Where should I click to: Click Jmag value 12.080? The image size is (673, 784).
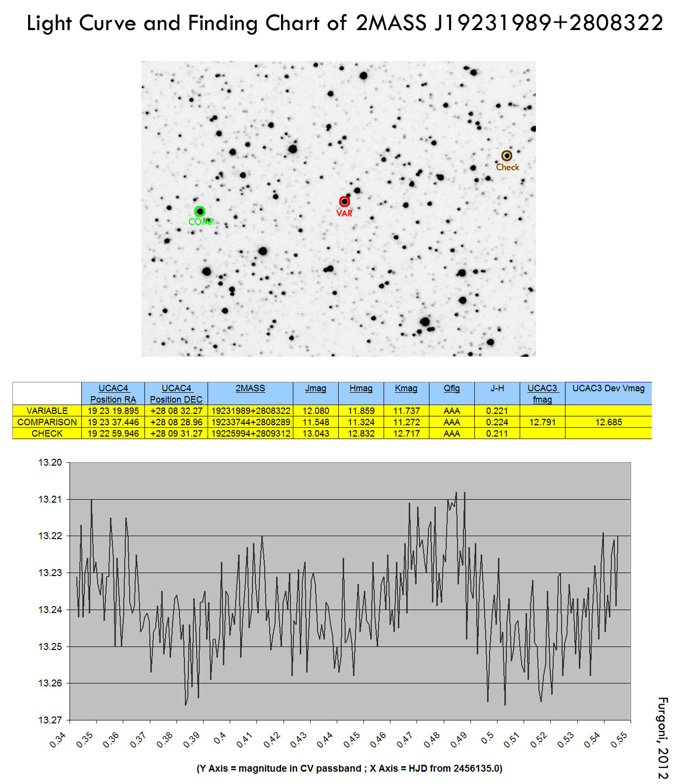(316, 411)
